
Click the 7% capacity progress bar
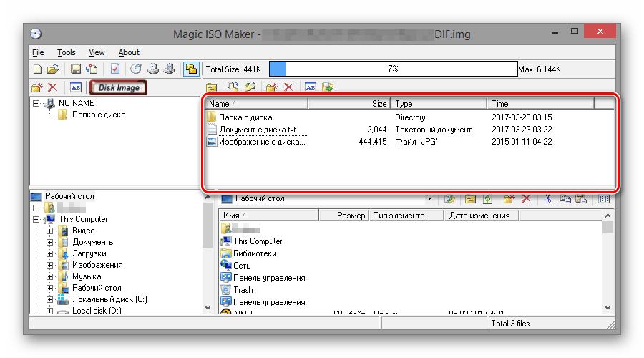click(x=393, y=69)
